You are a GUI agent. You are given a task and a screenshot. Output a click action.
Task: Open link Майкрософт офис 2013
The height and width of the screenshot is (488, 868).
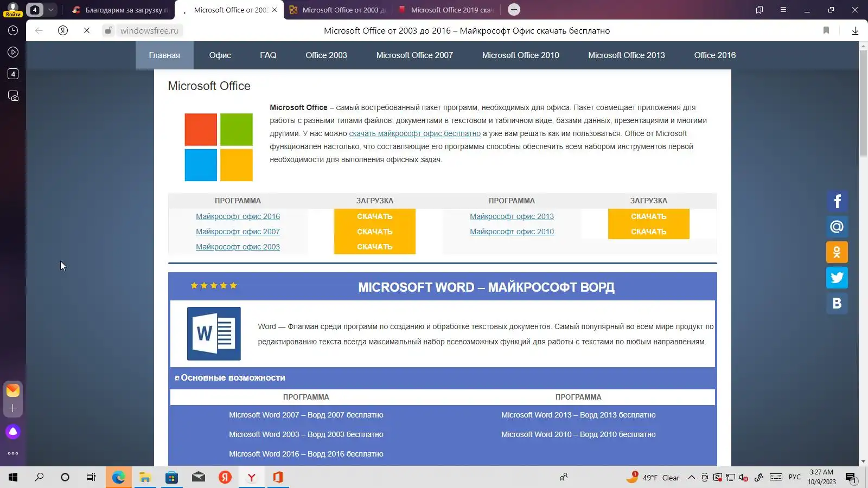click(512, 216)
